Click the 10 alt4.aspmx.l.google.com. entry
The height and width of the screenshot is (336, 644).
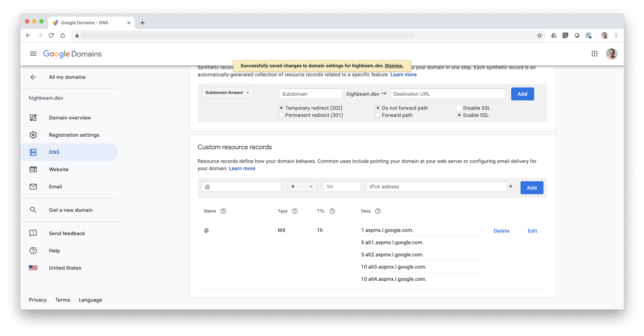coord(394,279)
